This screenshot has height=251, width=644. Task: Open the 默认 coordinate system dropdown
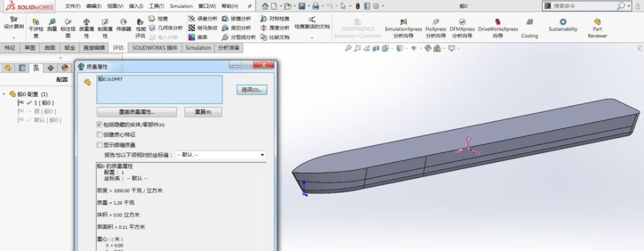[220, 155]
